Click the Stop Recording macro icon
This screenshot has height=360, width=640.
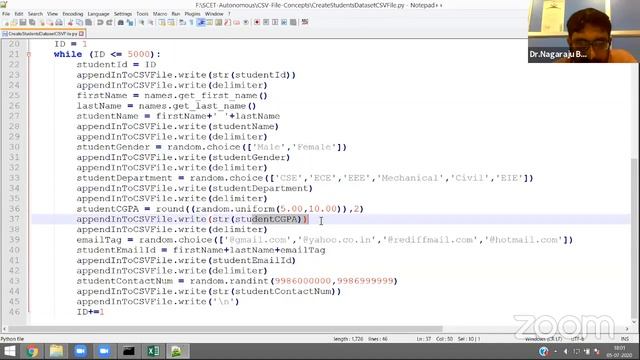tap(266, 22)
